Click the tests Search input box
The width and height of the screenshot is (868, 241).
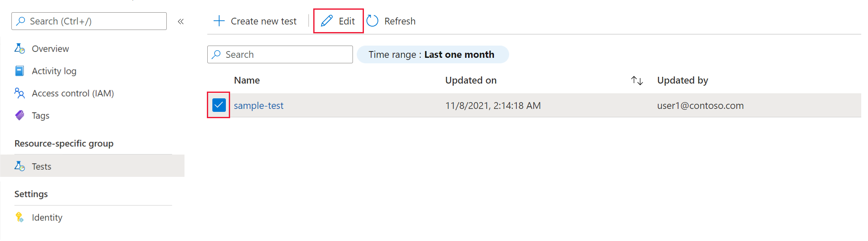pyautogui.click(x=280, y=54)
